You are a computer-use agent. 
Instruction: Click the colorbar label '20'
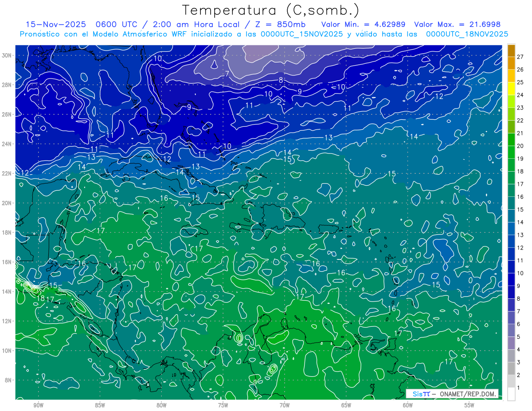(x=520, y=146)
